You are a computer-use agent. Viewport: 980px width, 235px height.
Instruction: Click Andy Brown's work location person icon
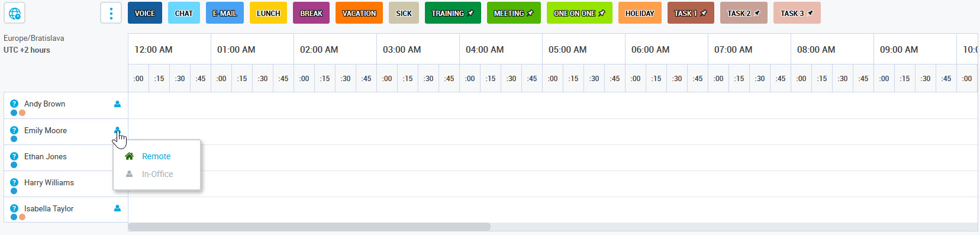(117, 104)
